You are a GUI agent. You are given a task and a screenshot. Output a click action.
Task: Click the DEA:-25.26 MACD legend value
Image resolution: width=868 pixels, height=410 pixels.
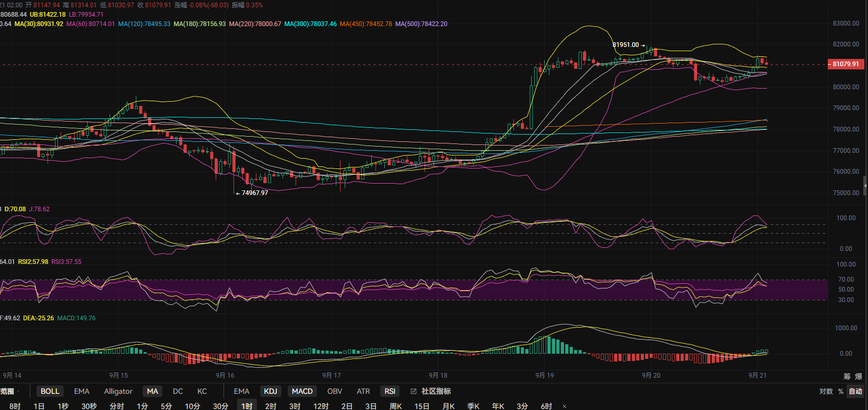click(x=38, y=318)
